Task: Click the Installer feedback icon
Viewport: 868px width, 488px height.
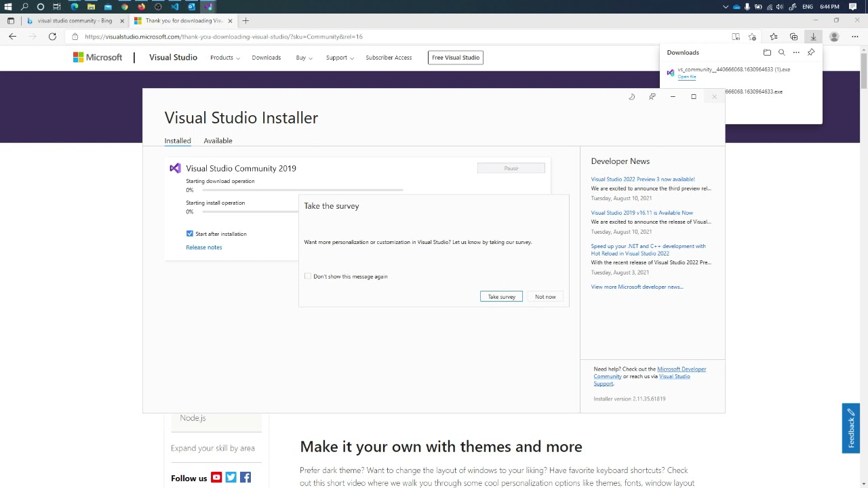Action: tap(652, 97)
